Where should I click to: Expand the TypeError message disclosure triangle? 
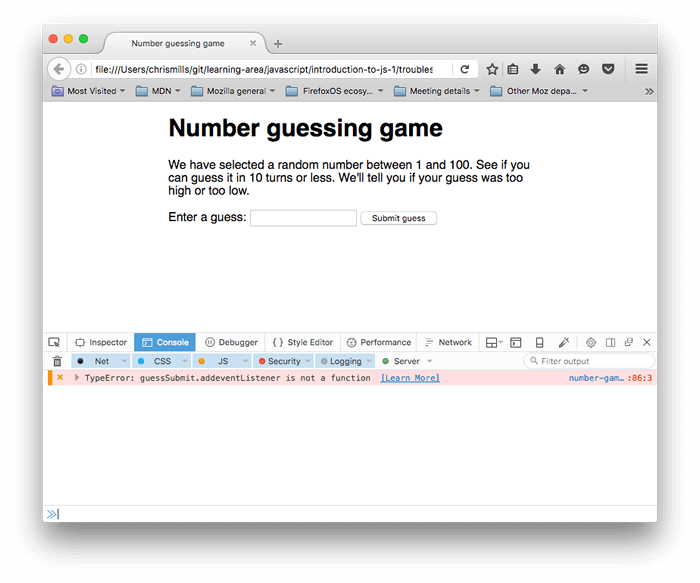[x=77, y=378]
